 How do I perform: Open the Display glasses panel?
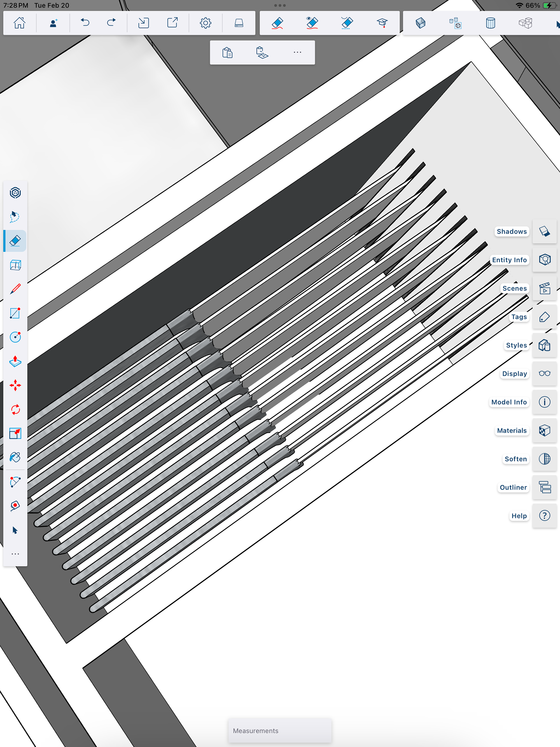pos(545,373)
